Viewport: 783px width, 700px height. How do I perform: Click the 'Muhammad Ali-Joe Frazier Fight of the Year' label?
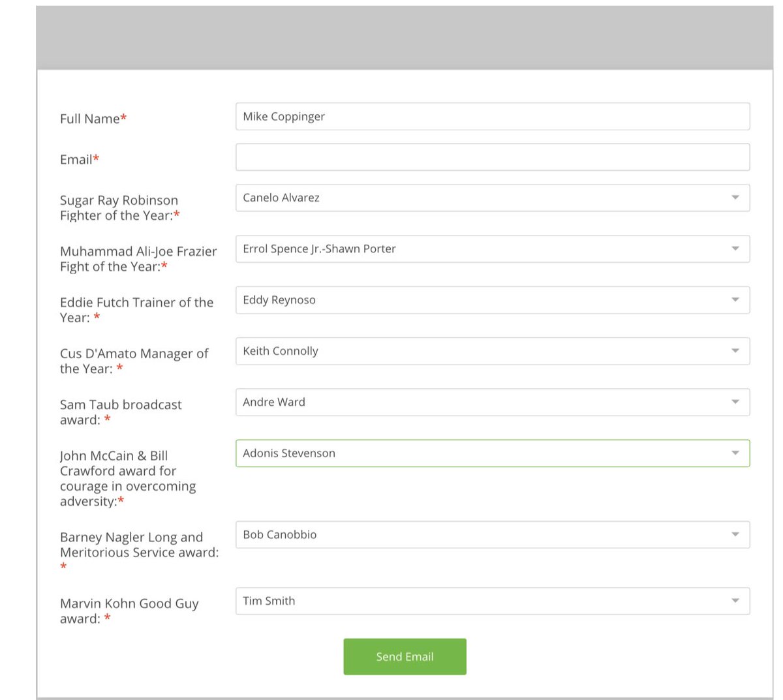click(138, 259)
